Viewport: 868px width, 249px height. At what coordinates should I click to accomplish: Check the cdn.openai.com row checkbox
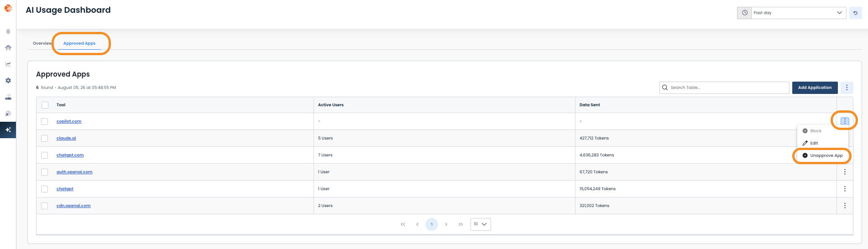click(45, 206)
